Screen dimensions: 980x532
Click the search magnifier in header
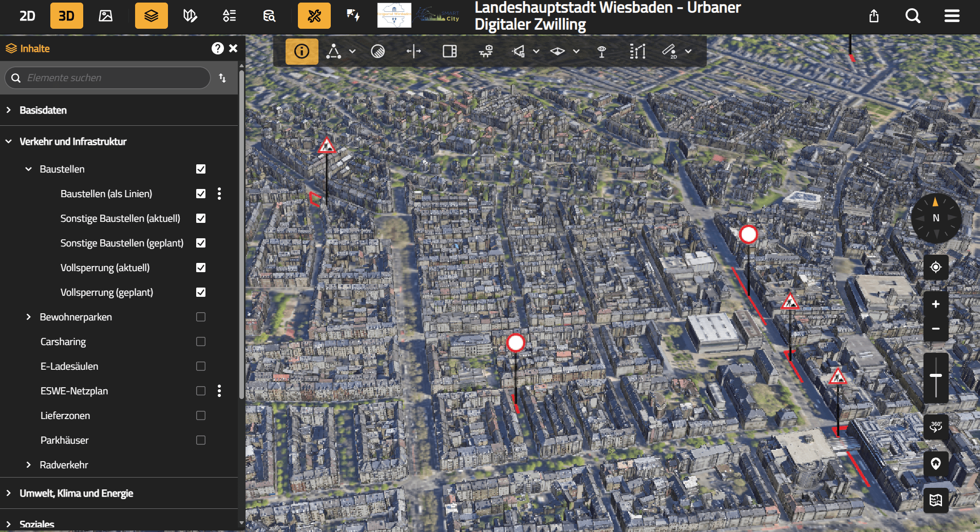912,16
